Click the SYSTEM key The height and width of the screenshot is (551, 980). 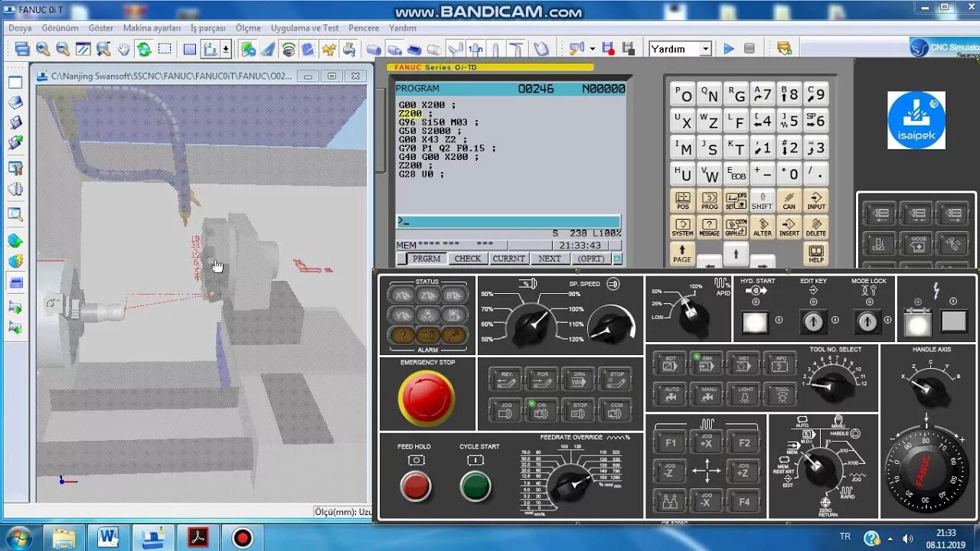coord(682,227)
